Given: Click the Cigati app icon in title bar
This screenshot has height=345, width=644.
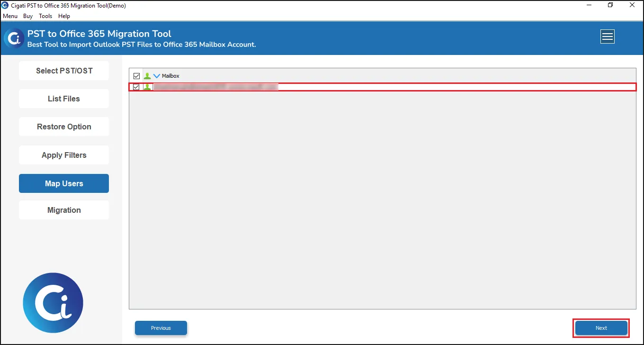Looking at the screenshot, I should (5, 6).
